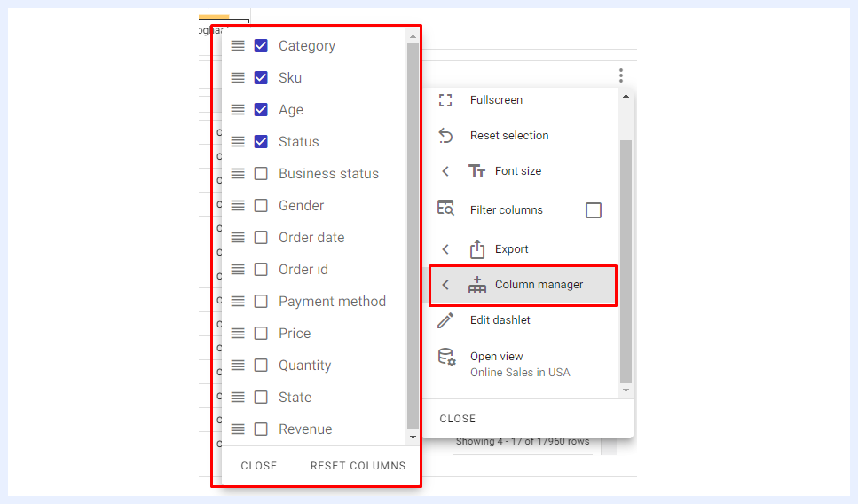
Task: Click the Export share icon
Action: click(477, 249)
